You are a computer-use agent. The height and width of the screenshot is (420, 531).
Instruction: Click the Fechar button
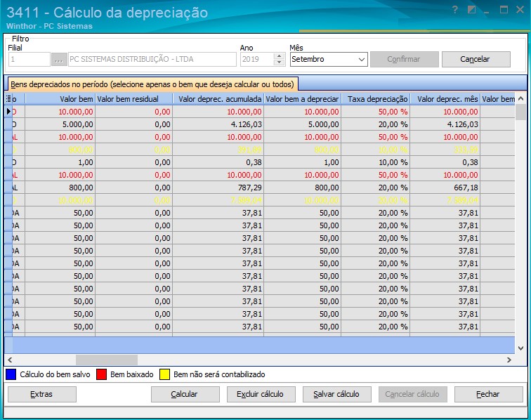point(489,394)
